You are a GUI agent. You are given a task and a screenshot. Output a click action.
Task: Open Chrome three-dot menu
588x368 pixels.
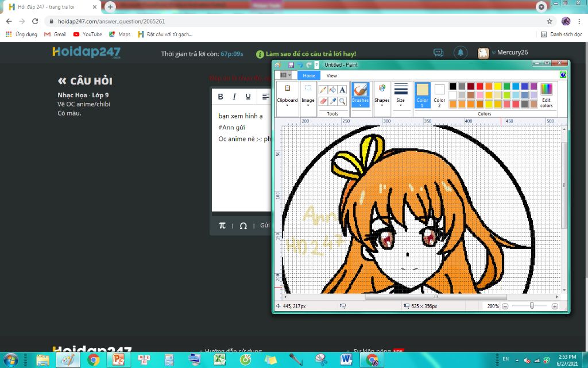(x=579, y=21)
